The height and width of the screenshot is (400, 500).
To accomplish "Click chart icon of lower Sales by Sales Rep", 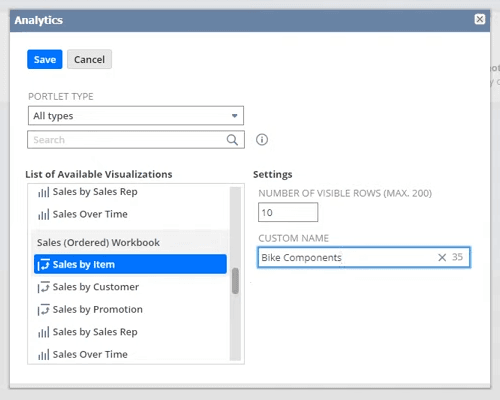I will [x=44, y=332].
